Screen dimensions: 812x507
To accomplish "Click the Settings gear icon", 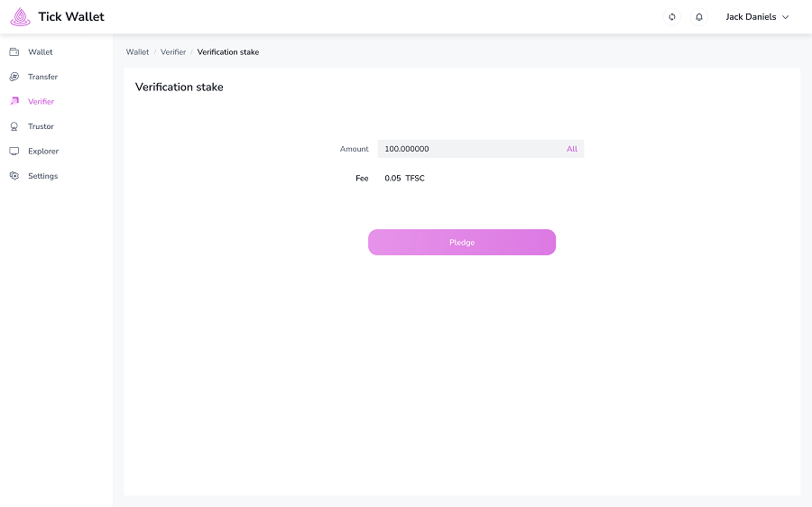I will click(14, 176).
